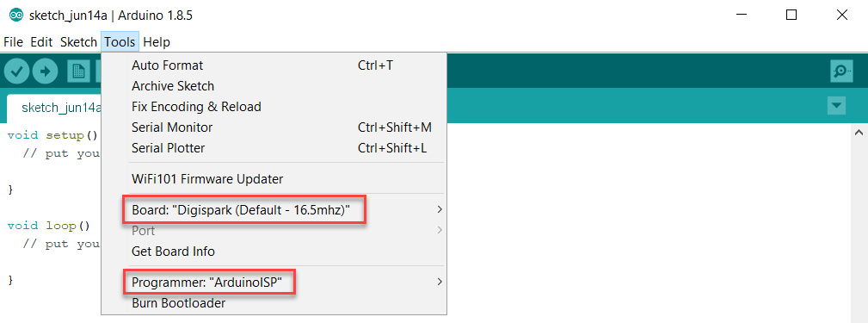
Task: Expand the Programmer submenu arrow
Action: coord(440,282)
